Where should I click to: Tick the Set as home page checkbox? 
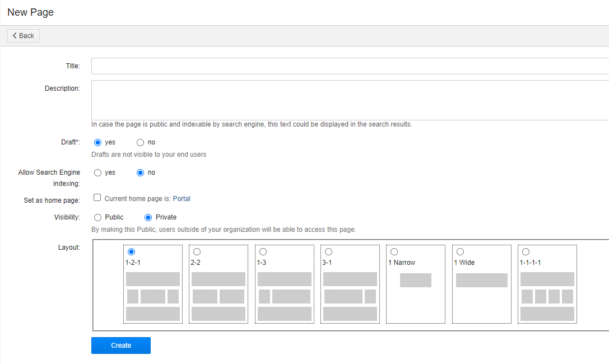(x=97, y=198)
